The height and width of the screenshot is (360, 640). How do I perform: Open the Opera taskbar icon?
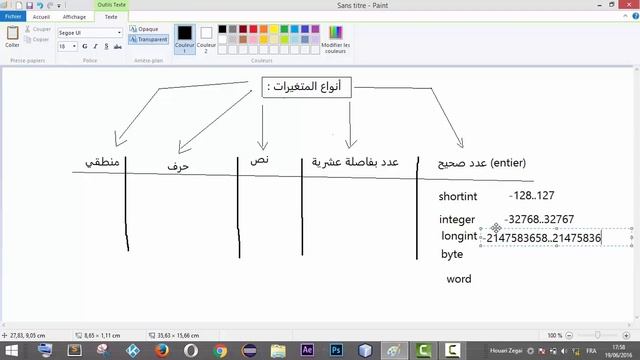point(191,351)
